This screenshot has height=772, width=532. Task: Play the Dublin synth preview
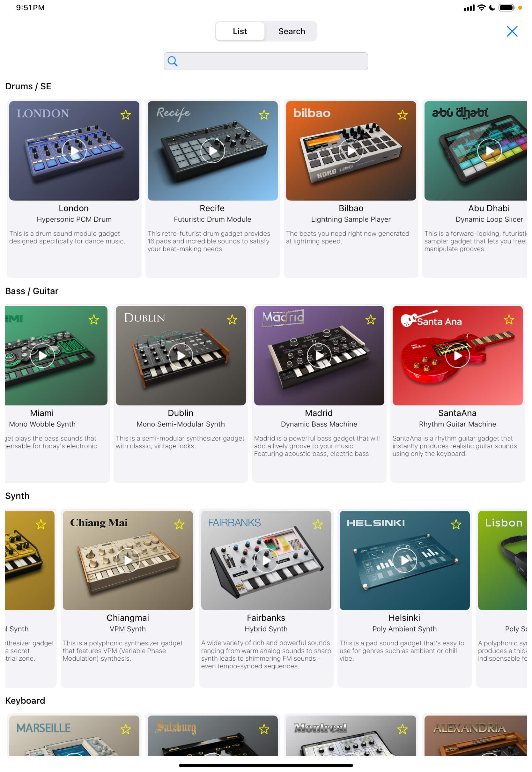pos(181,356)
